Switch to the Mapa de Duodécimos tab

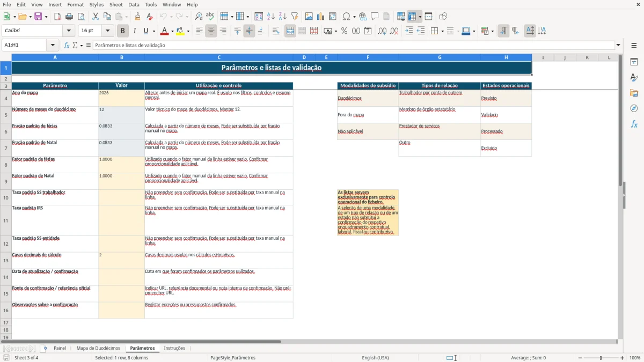[x=98, y=348]
